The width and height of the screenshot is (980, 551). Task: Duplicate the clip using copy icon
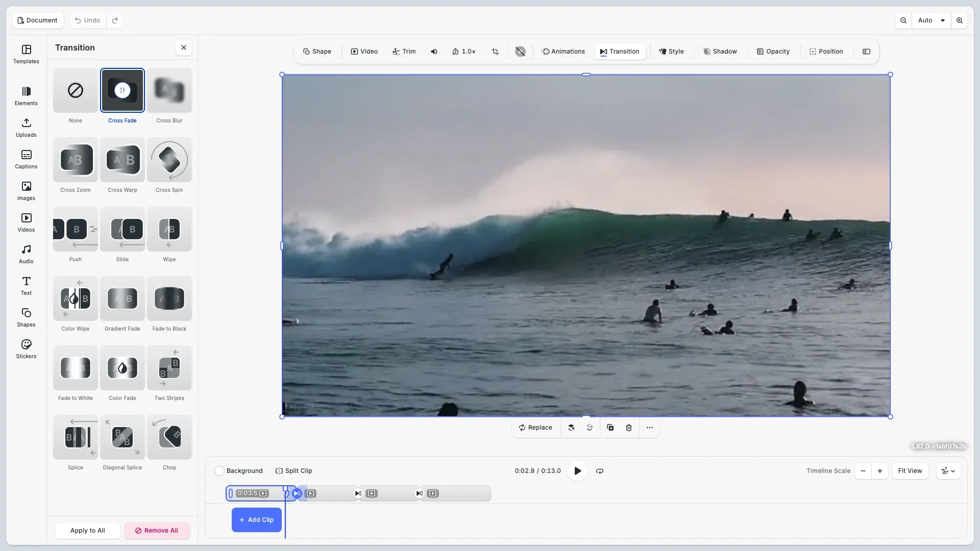[x=610, y=428]
